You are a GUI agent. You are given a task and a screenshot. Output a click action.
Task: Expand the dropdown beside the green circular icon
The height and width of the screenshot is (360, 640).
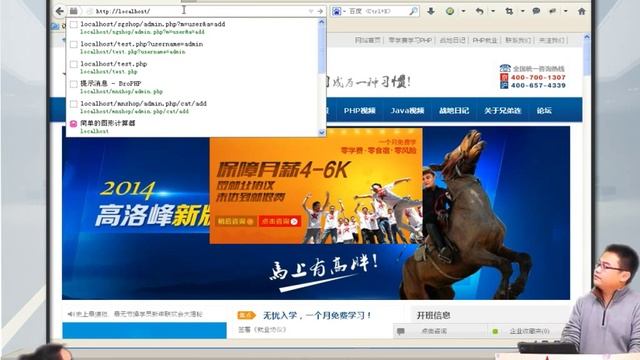click(463, 11)
